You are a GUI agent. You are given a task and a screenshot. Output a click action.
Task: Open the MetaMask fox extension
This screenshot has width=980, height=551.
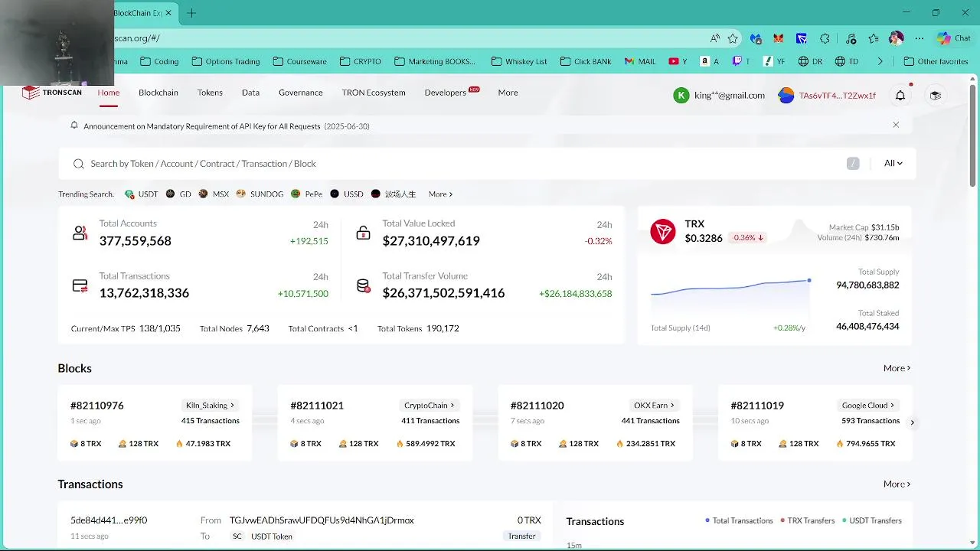click(778, 38)
